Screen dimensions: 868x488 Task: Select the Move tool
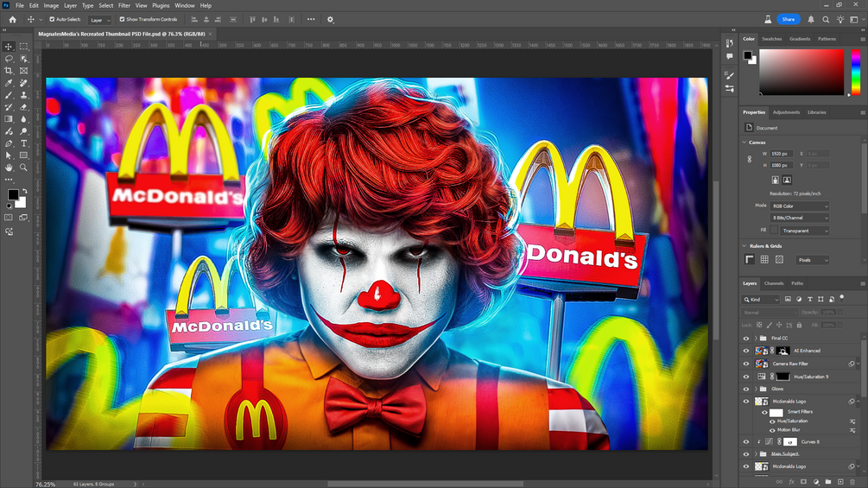[9, 47]
